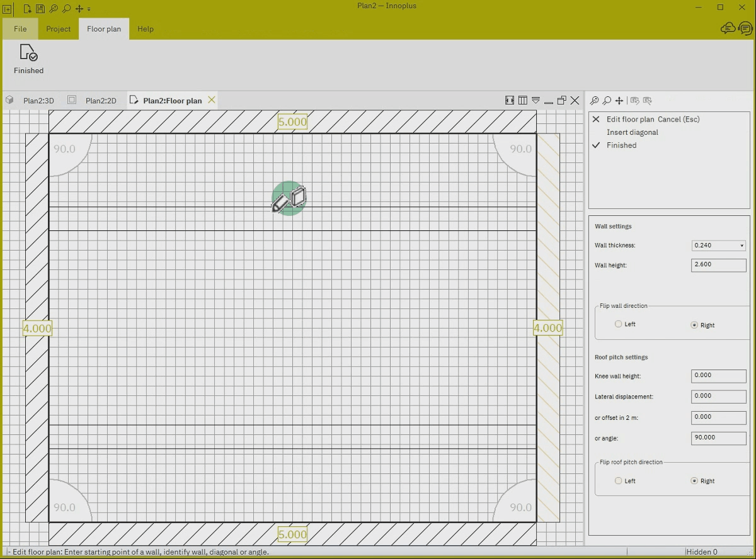Open the Wall thickness dropdown
Image resolution: width=756 pixels, height=559 pixels.
pyautogui.click(x=719, y=246)
